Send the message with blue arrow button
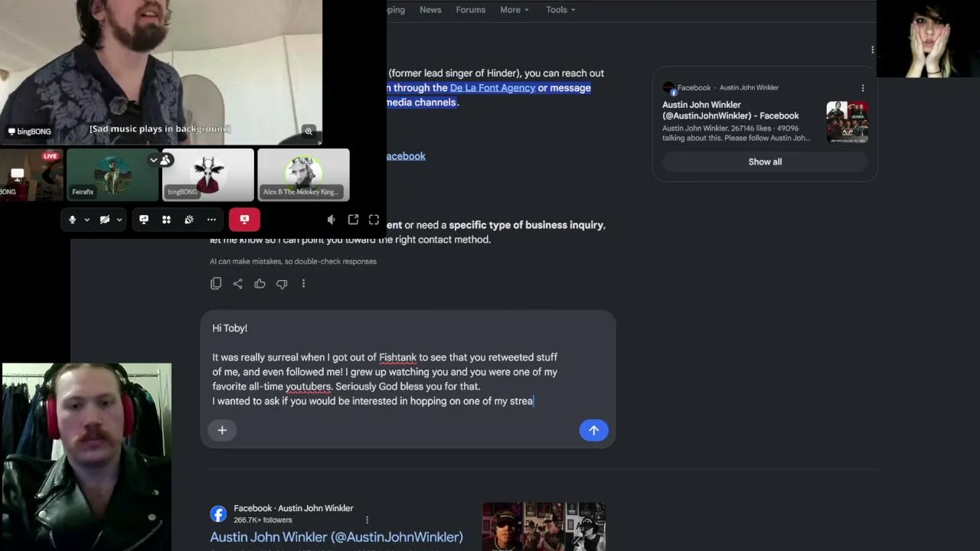The height and width of the screenshot is (551, 980). (x=593, y=430)
